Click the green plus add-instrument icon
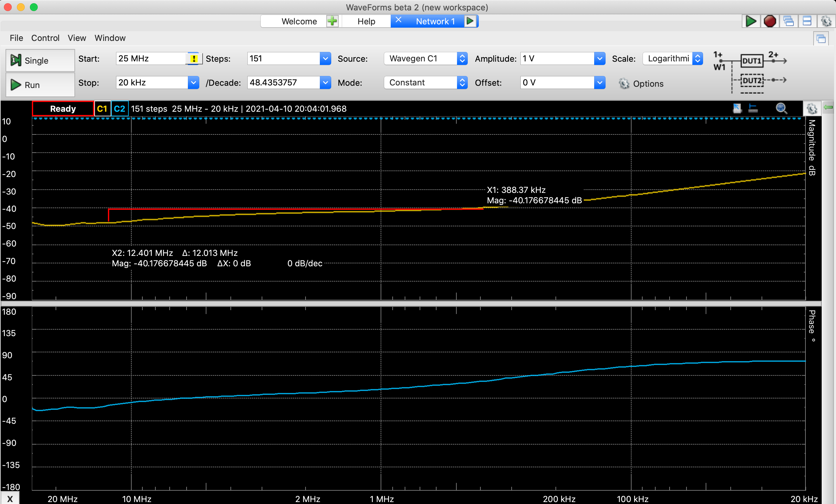 pos(332,21)
